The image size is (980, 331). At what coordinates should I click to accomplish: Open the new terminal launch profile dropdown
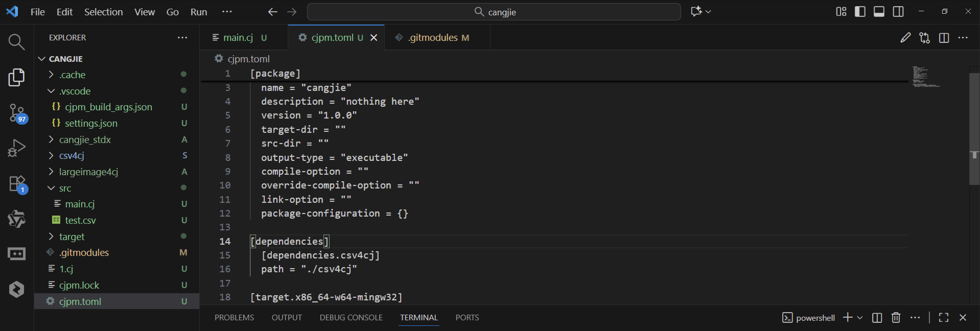click(860, 317)
